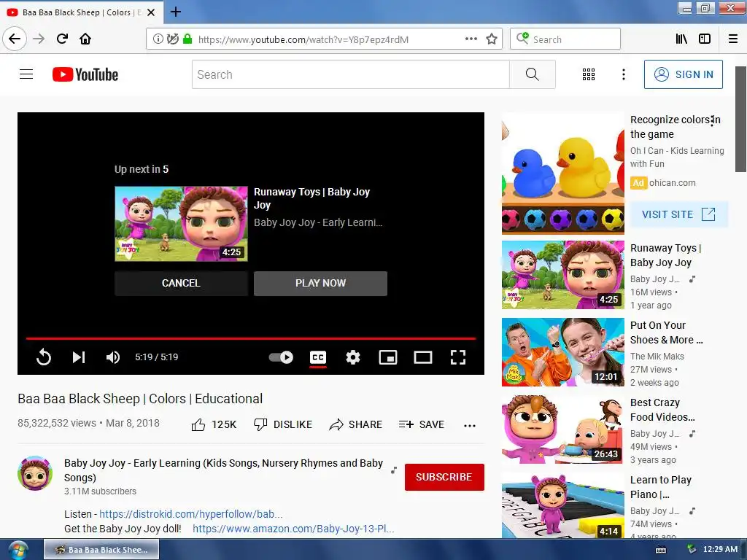
Task: Click Baa Baa Black Sheep taskbar button
Action: coord(101,550)
